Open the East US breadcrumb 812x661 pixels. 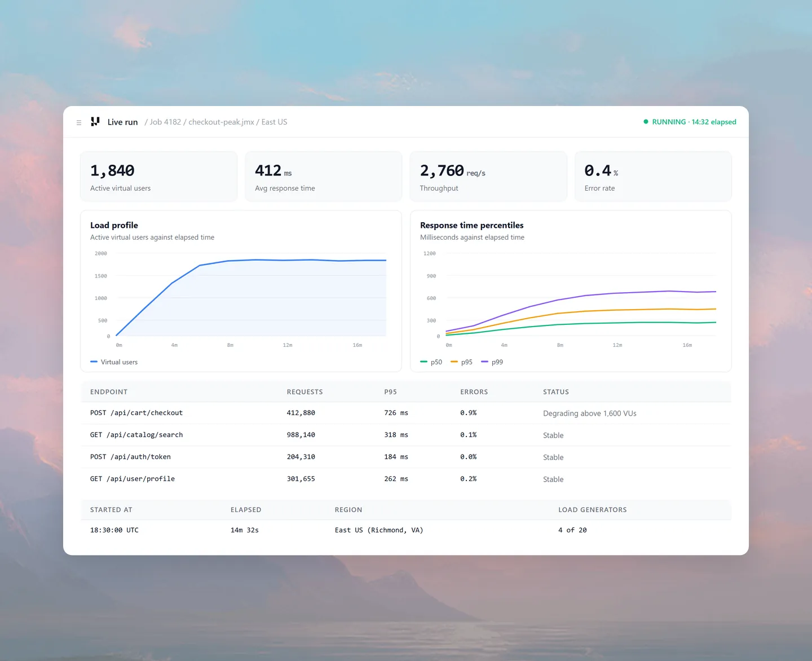click(274, 122)
